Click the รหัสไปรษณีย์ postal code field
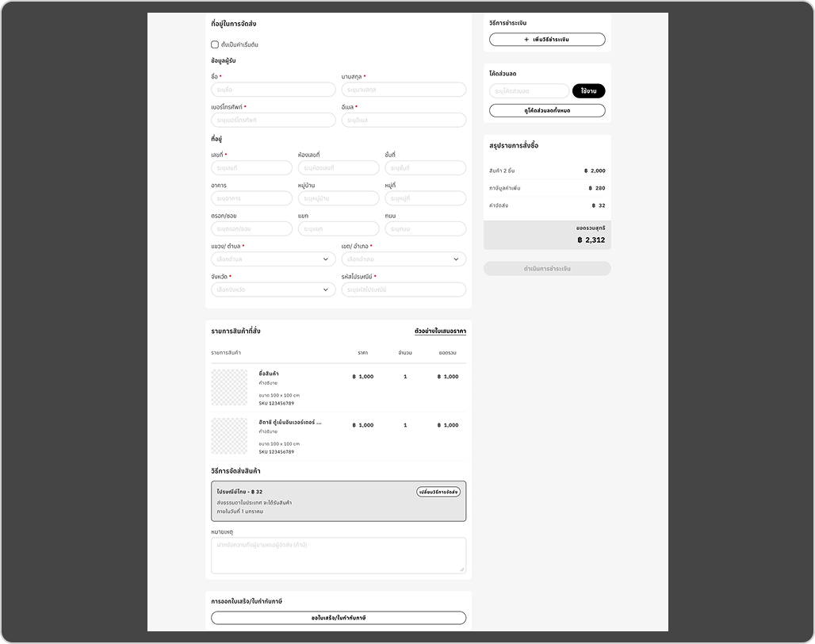 [x=403, y=290]
